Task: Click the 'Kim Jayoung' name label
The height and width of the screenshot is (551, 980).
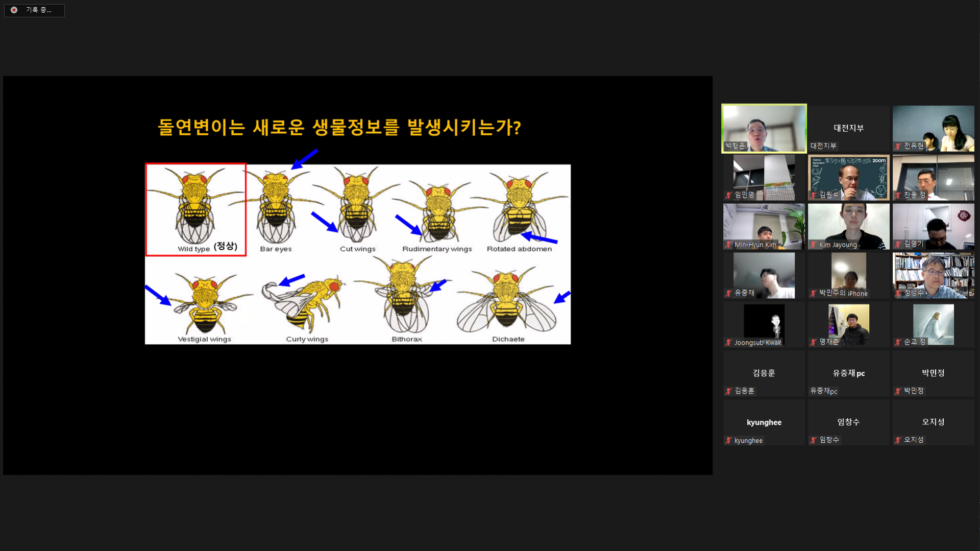Action: tap(838, 245)
